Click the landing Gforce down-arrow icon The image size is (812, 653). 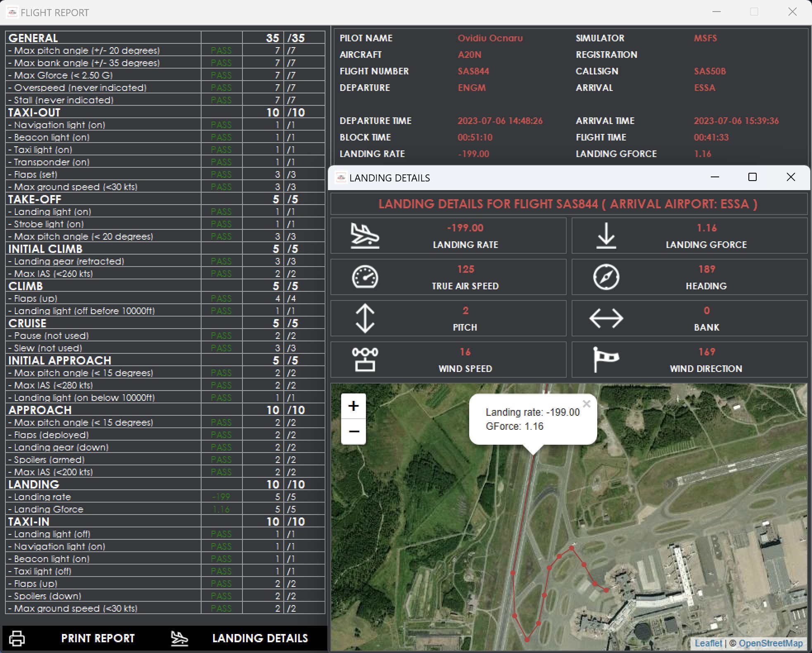[x=606, y=236]
